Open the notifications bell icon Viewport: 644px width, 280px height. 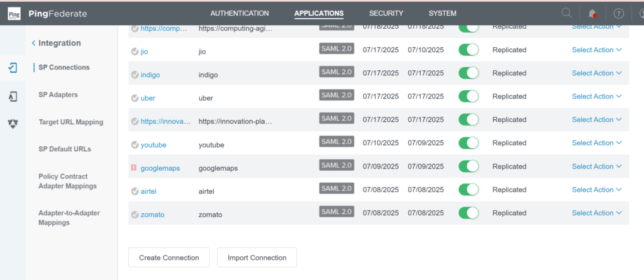pos(592,14)
